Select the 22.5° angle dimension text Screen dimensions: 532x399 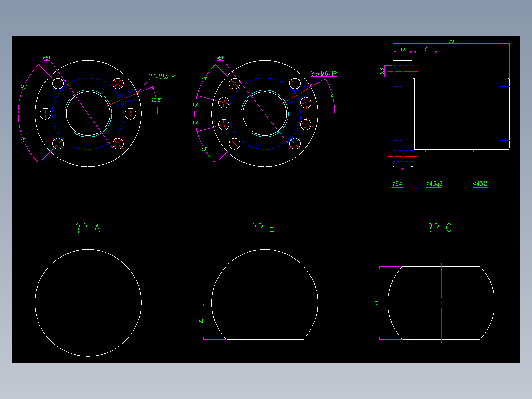coord(157,99)
